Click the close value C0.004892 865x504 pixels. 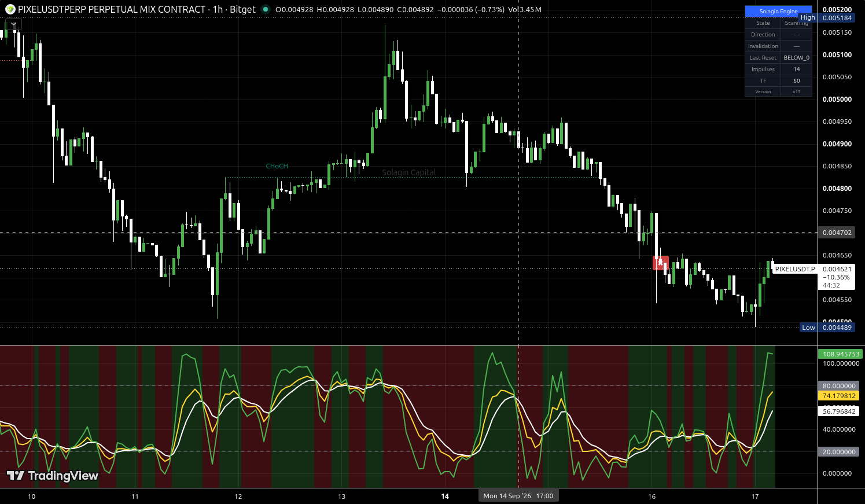click(x=415, y=10)
